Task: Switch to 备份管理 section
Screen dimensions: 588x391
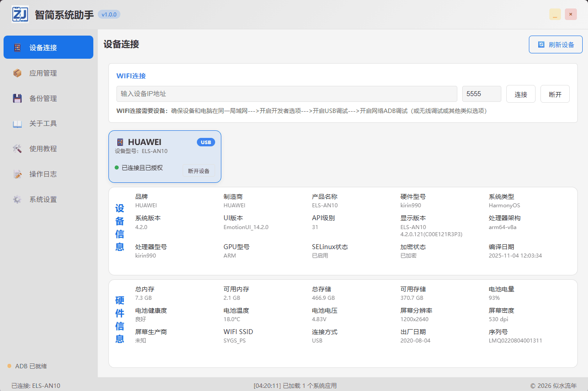Action: [48, 98]
